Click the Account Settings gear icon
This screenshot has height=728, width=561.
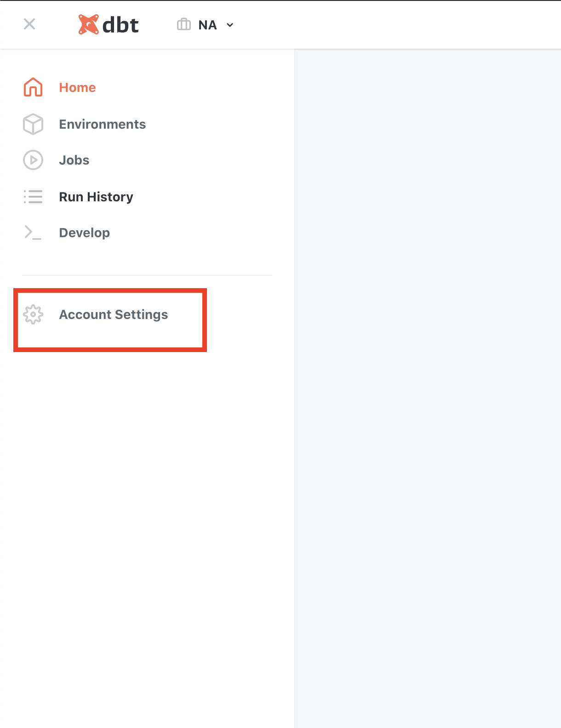(33, 314)
